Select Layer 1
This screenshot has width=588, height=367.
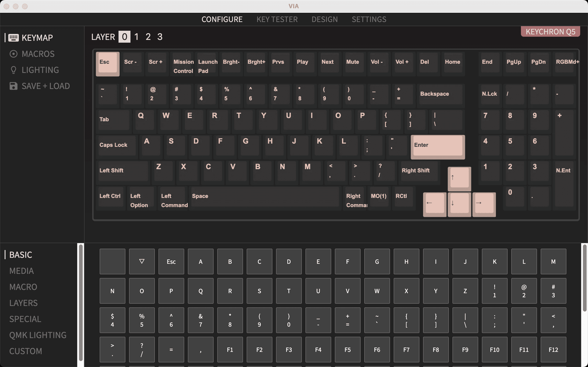[136, 37]
